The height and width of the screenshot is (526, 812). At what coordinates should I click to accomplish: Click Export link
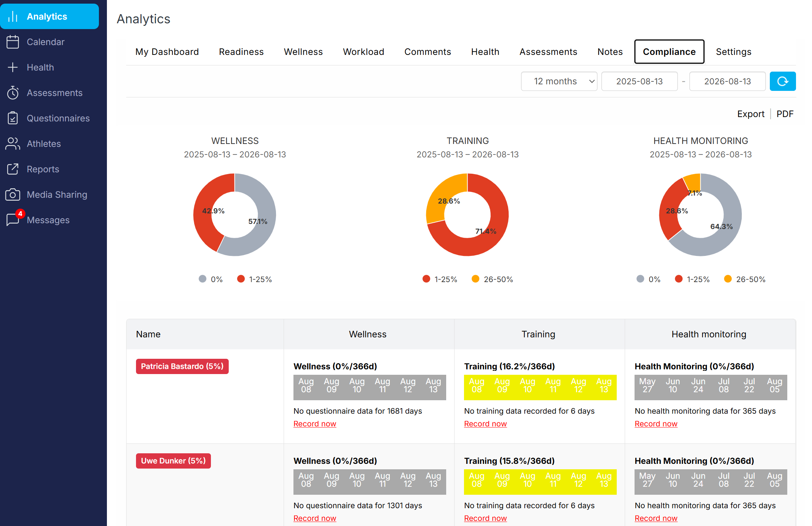coord(751,114)
